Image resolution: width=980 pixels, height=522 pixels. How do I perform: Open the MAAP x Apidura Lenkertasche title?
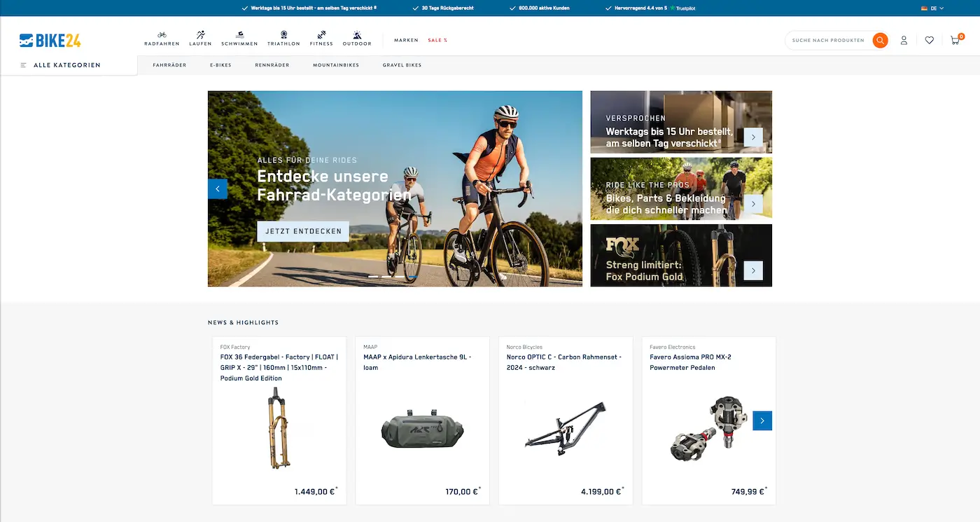point(417,362)
